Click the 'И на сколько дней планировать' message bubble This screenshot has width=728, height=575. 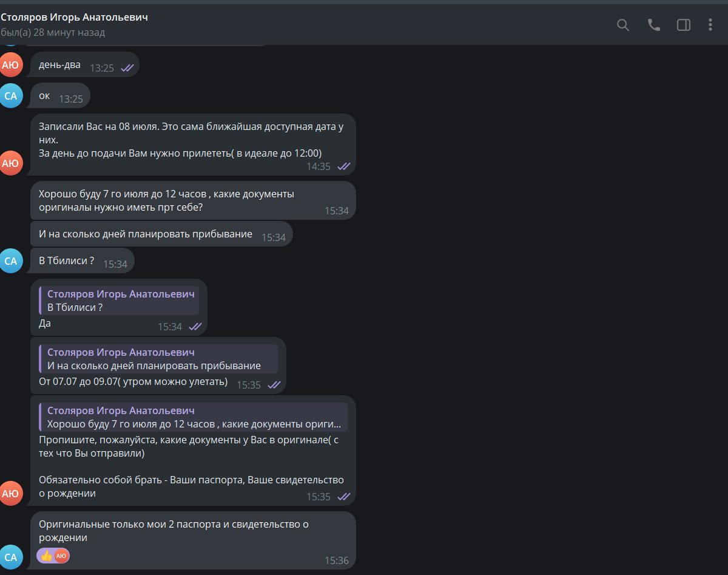point(161,234)
